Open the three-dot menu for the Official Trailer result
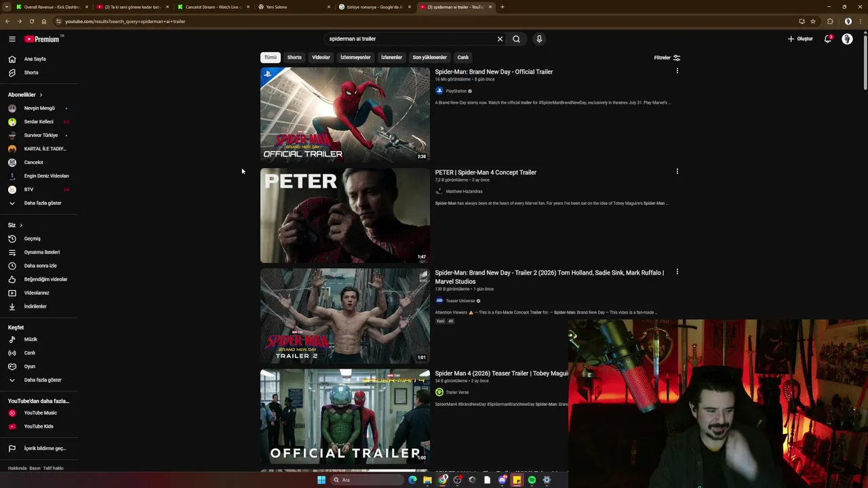 (677, 70)
